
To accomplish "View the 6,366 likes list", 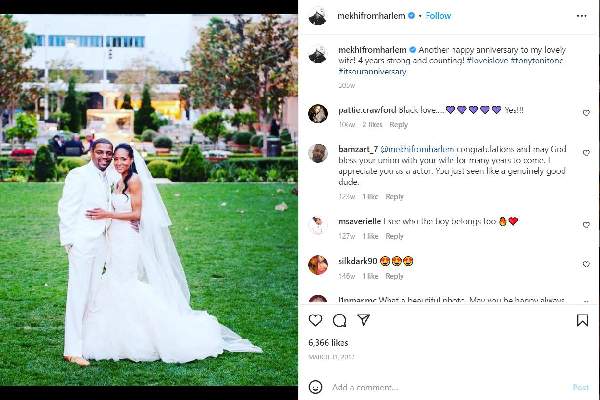I will pos(328,343).
